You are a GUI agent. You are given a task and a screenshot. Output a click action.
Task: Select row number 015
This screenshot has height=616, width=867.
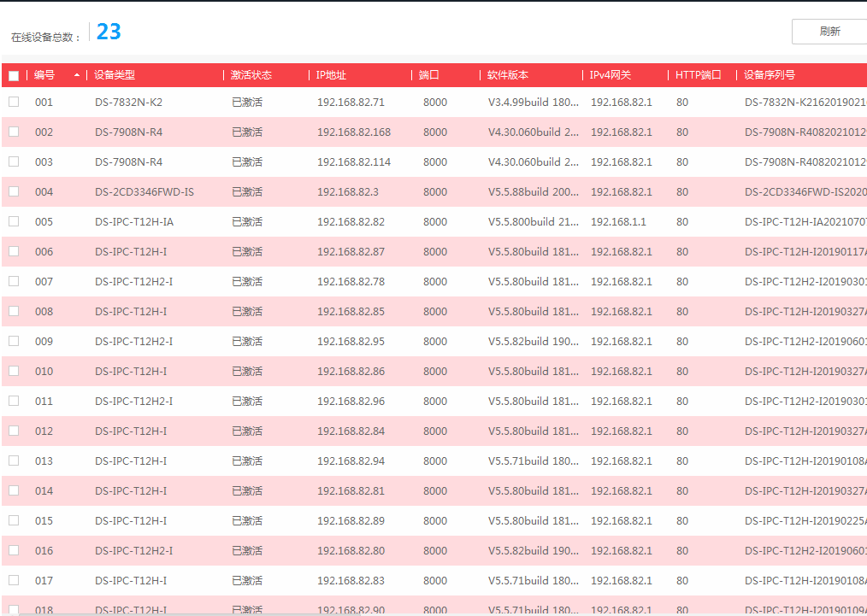[44, 520]
